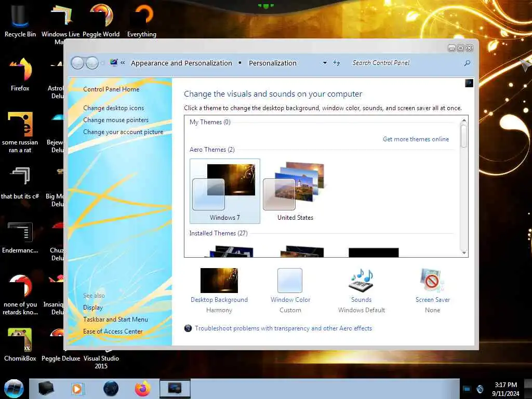Click theme list scrollbar down arrow
532x399 pixels.
tap(464, 253)
